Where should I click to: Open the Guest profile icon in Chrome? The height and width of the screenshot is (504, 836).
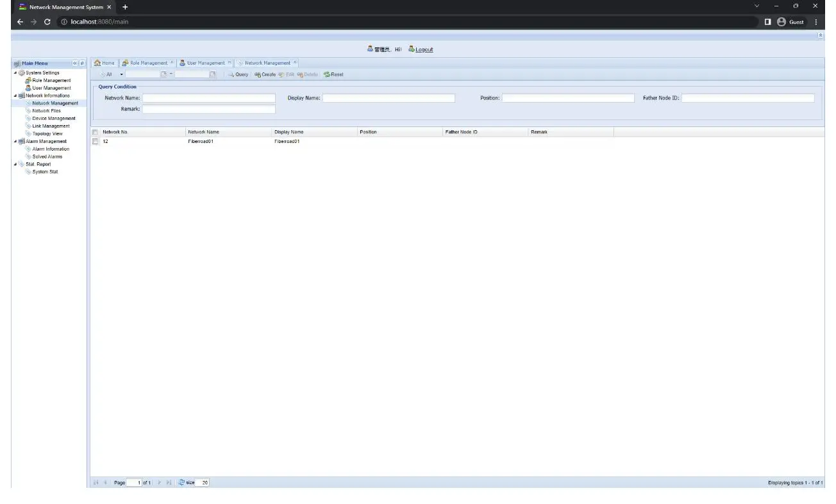click(781, 21)
